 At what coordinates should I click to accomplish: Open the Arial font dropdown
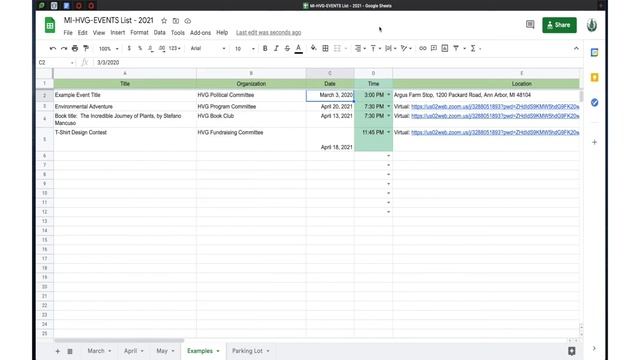tap(208, 48)
